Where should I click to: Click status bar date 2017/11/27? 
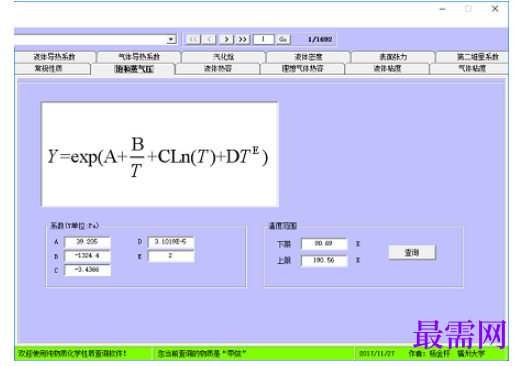(377, 353)
